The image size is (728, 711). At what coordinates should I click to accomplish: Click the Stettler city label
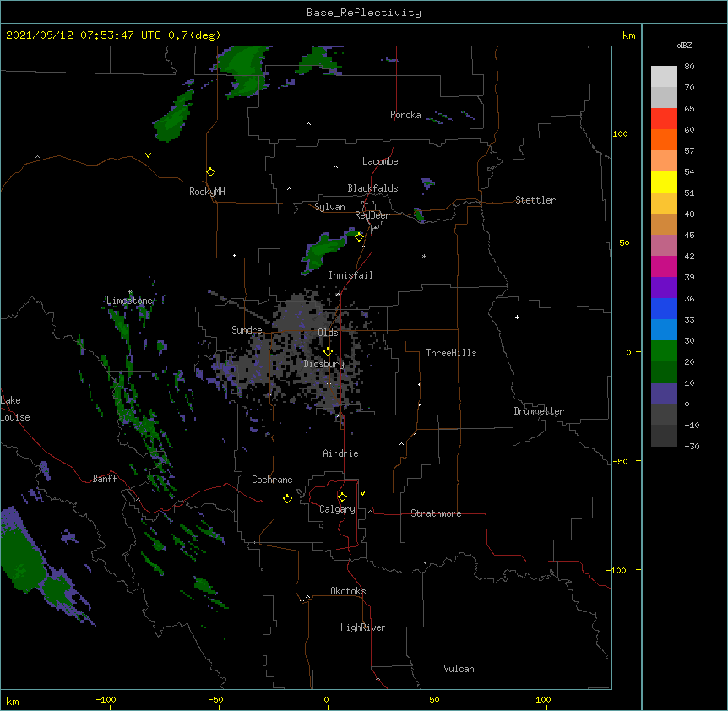click(x=535, y=200)
